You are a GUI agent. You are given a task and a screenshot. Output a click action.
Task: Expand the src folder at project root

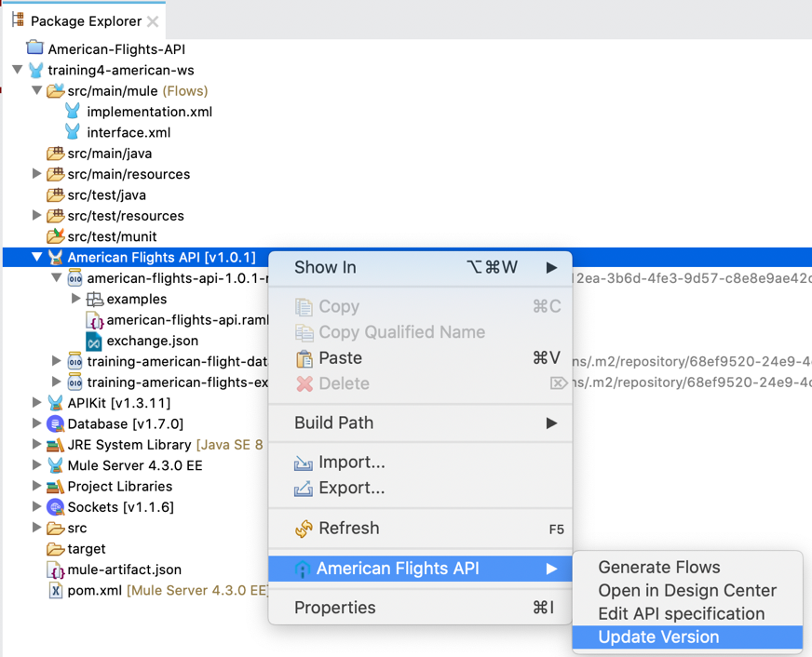(x=36, y=527)
